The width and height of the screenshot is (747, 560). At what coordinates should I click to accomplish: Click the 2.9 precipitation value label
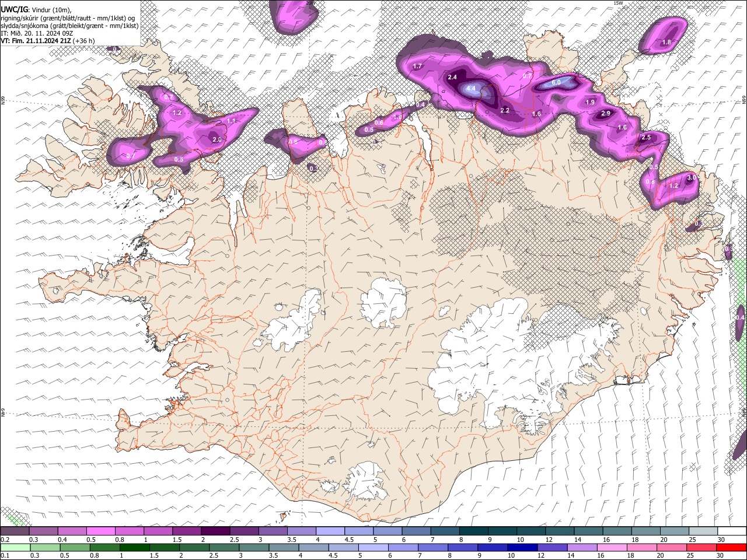pyautogui.click(x=606, y=114)
